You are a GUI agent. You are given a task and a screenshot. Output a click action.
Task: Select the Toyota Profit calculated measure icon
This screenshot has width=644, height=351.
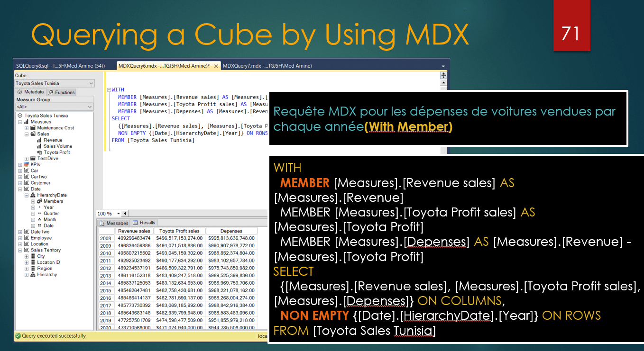[39, 153]
